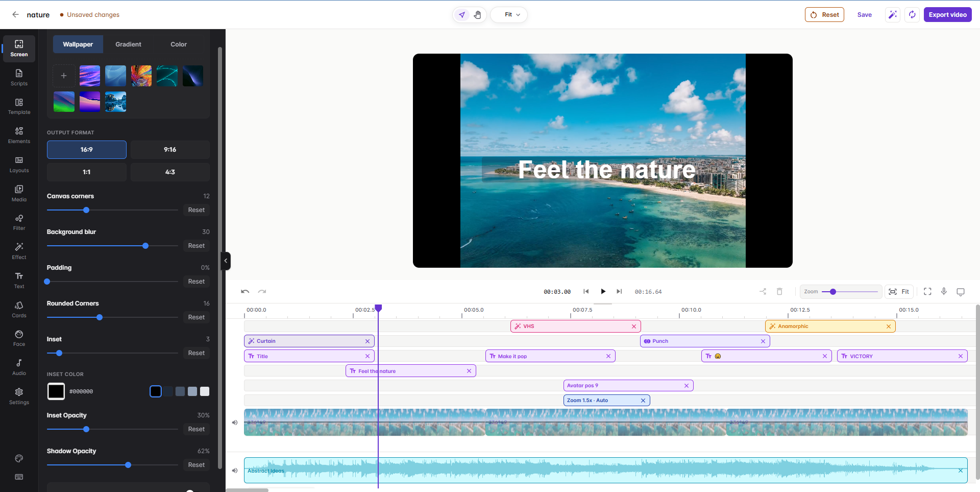Select the 16:9 output format
The width and height of the screenshot is (980, 492).
point(87,150)
